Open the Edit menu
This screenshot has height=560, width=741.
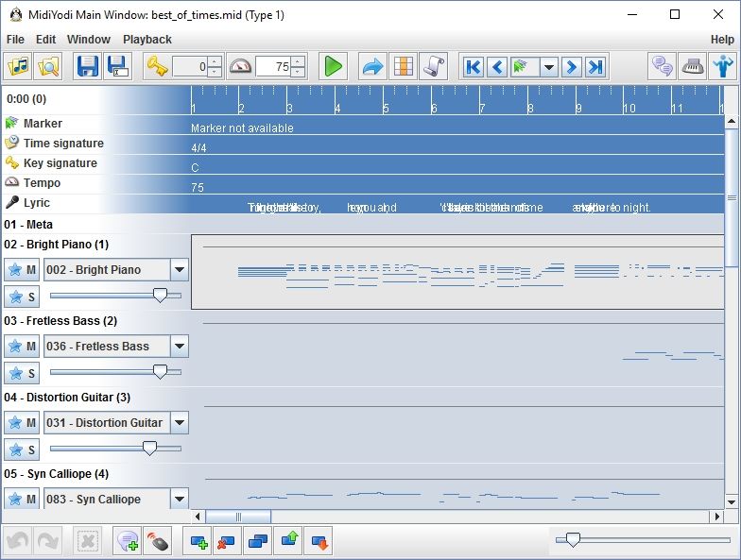pyautogui.click(x=45, y=40)
